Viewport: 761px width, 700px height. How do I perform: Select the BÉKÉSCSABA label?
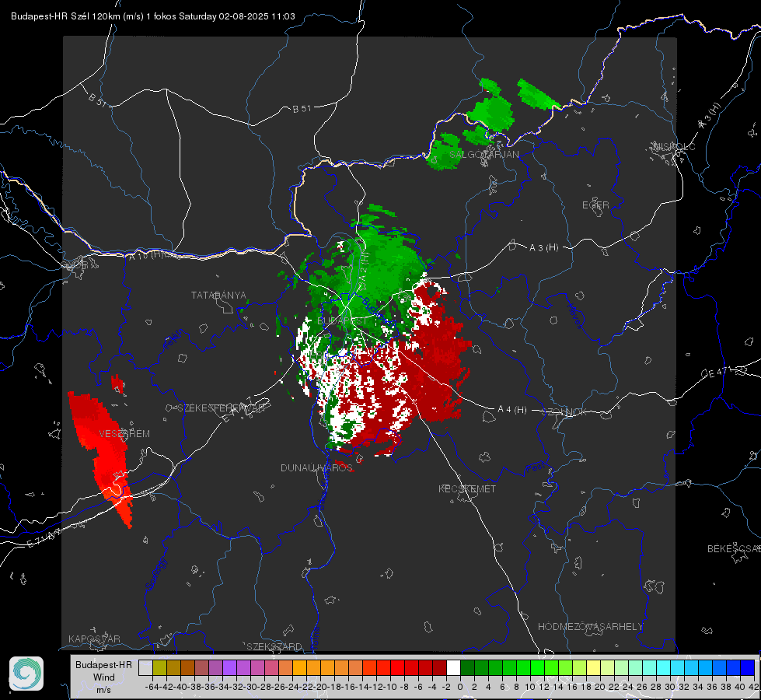734,549
